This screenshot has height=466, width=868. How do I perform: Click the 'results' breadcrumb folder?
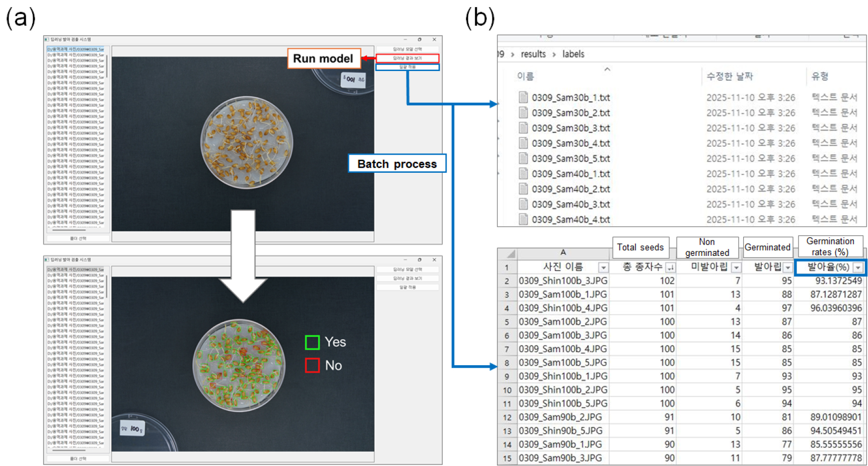[533, 54]
